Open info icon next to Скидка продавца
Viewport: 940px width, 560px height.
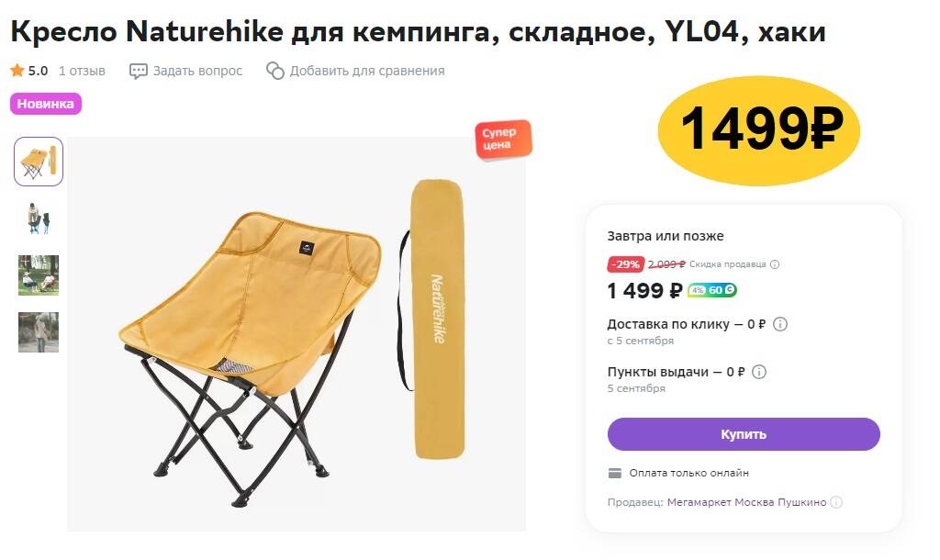pyautogui.click(x=775, y=264)
